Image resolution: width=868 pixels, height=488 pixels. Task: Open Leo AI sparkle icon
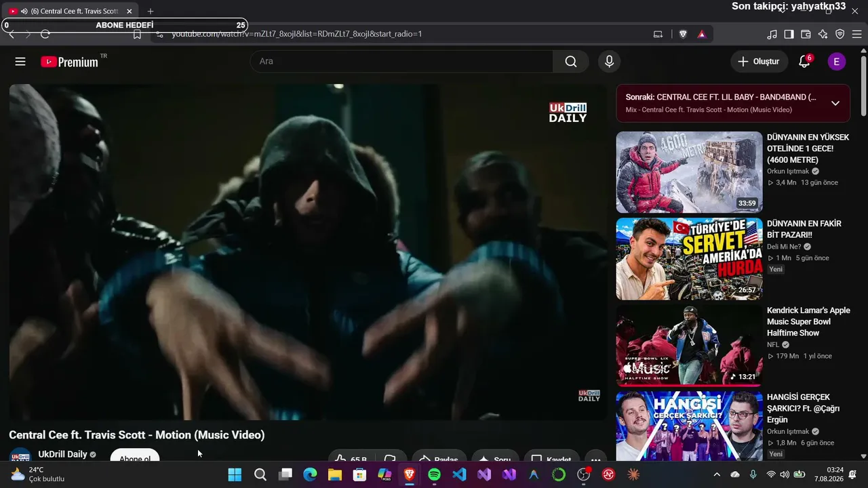[x=823, y=34]
